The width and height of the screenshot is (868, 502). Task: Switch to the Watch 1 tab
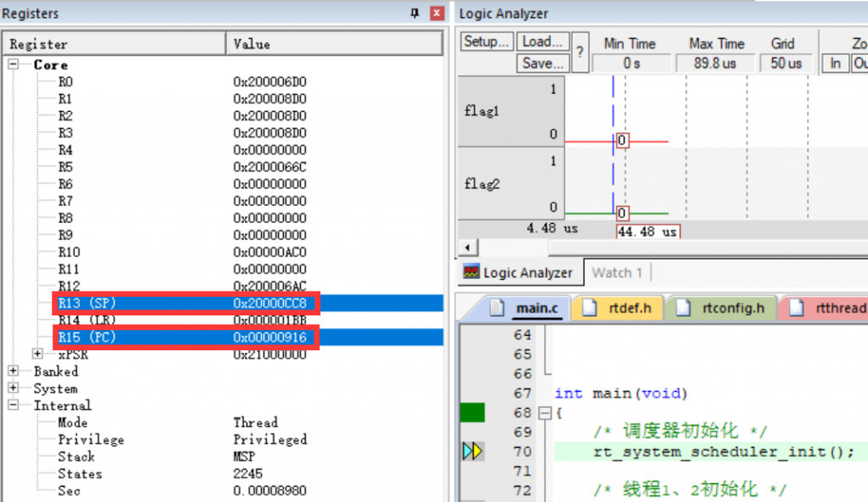tap(617, 272)
